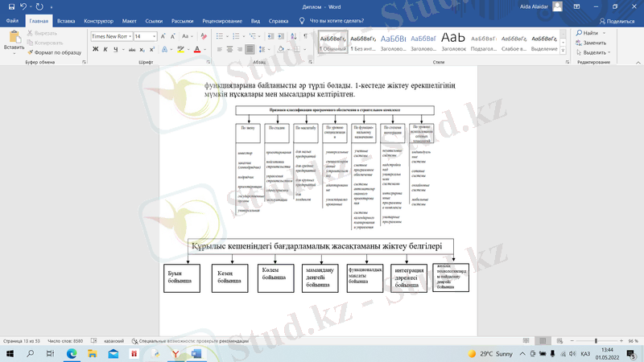Open Microsoft Edge from the taskbar
The image size is (644, 362).
tap(72, 353)
